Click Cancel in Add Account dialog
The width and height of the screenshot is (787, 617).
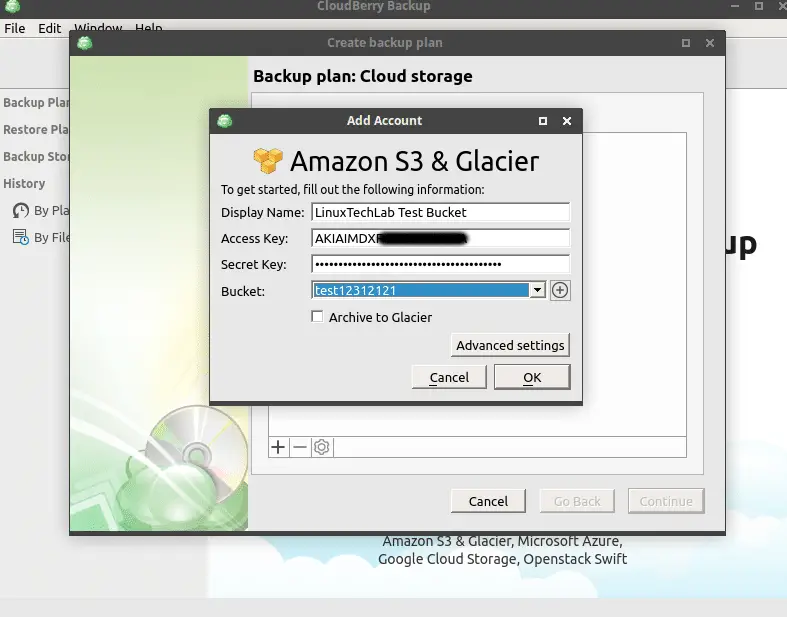pos(449,377)
